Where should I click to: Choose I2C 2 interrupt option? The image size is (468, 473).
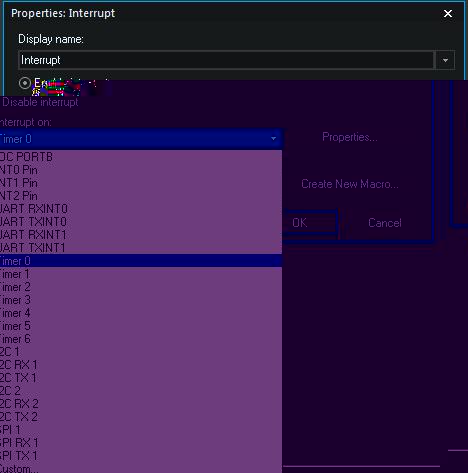pyautogui.click(x=141, y=391)
